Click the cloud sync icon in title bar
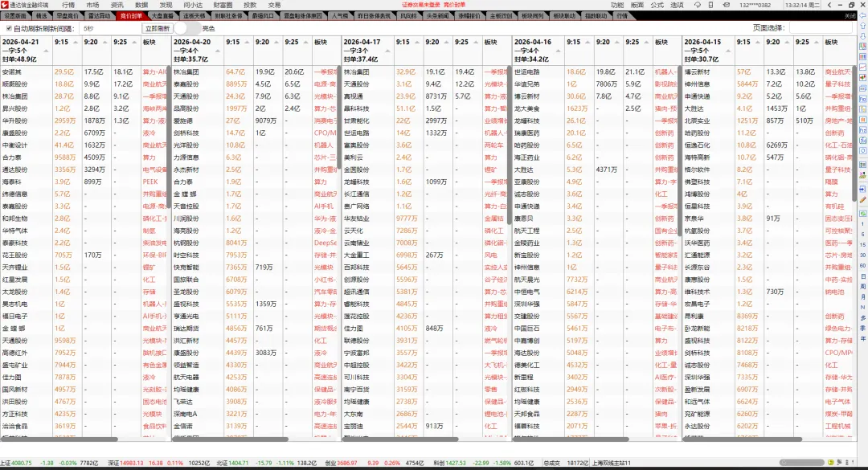 click(698, 5)
